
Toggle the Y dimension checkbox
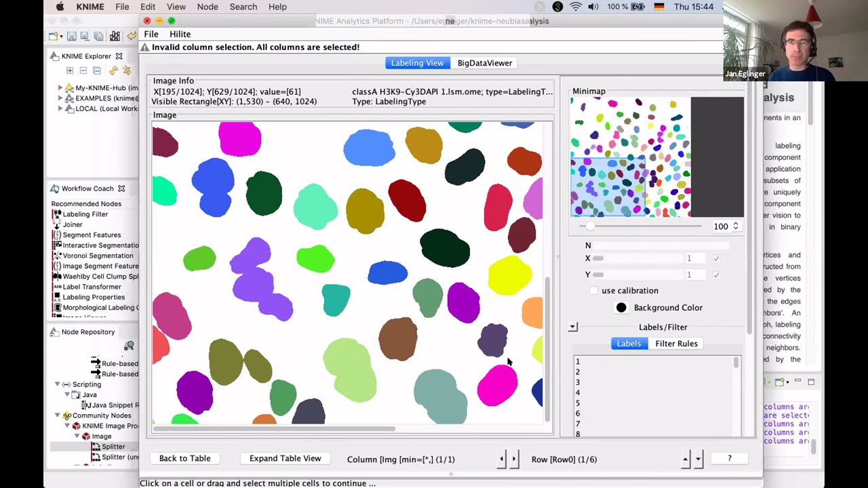point(716,274)
